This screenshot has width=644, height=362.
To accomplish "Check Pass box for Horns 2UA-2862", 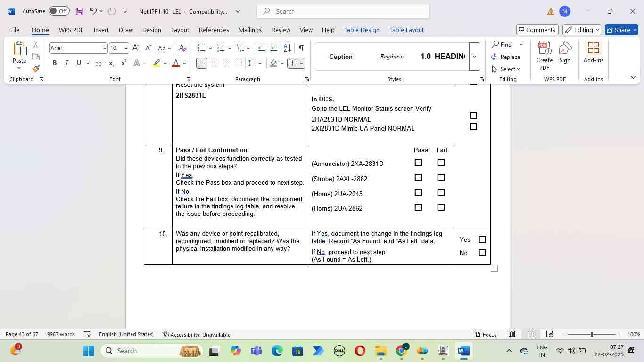I will tap(418, 207).
